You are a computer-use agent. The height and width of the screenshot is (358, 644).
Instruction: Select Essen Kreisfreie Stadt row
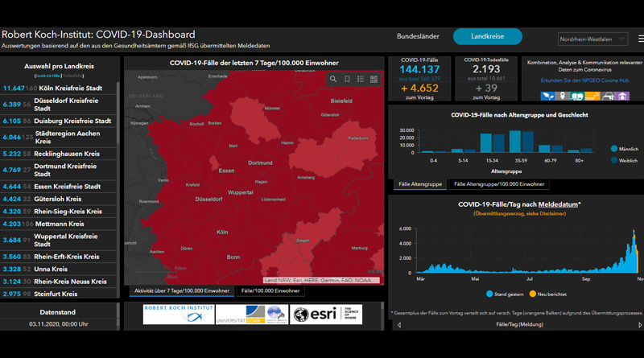tap(58, 187)
